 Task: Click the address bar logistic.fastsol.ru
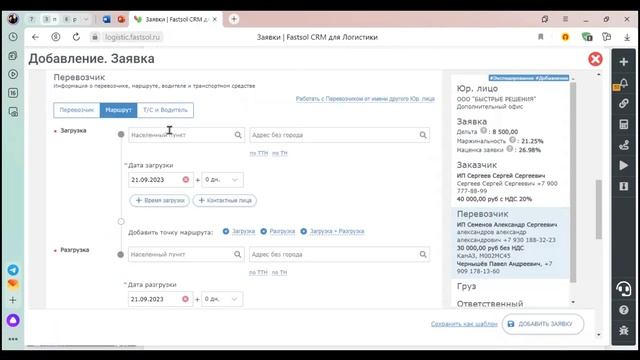click(x=132, y=37)
